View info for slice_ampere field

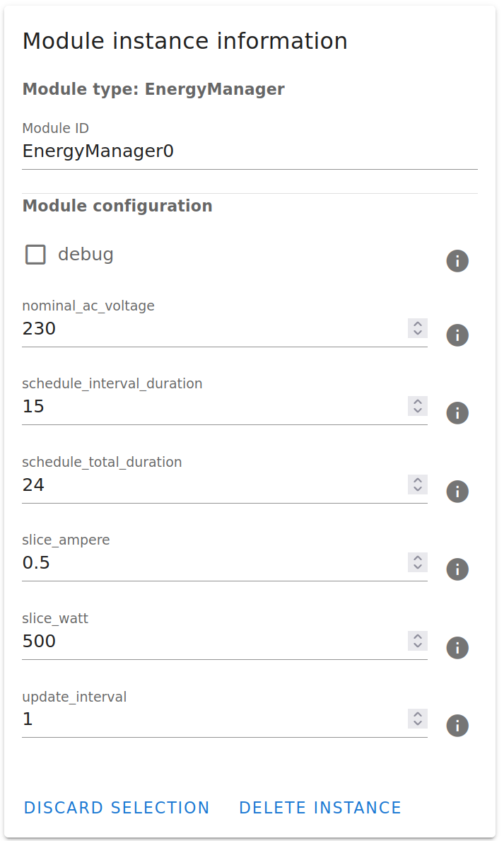point(457,569)
